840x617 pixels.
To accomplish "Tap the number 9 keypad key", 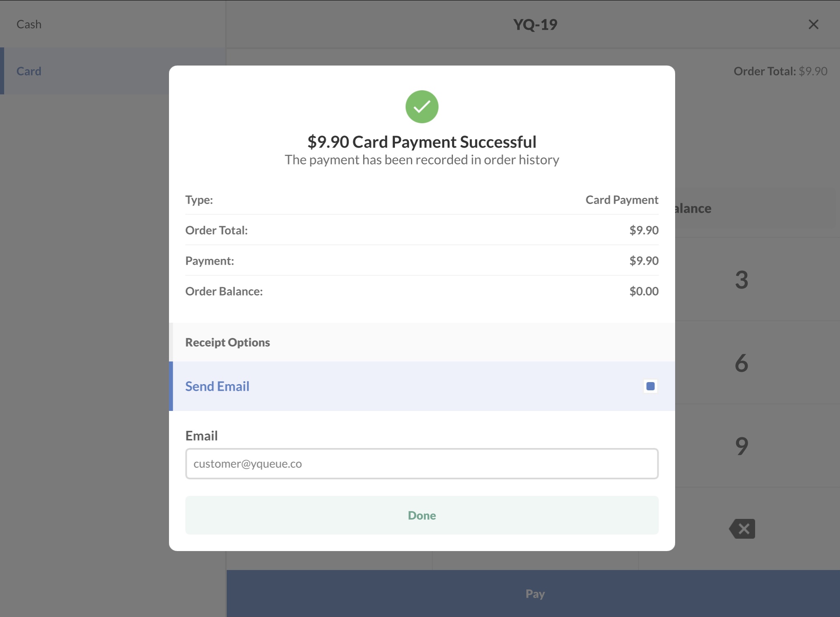I will coord(741,446).
